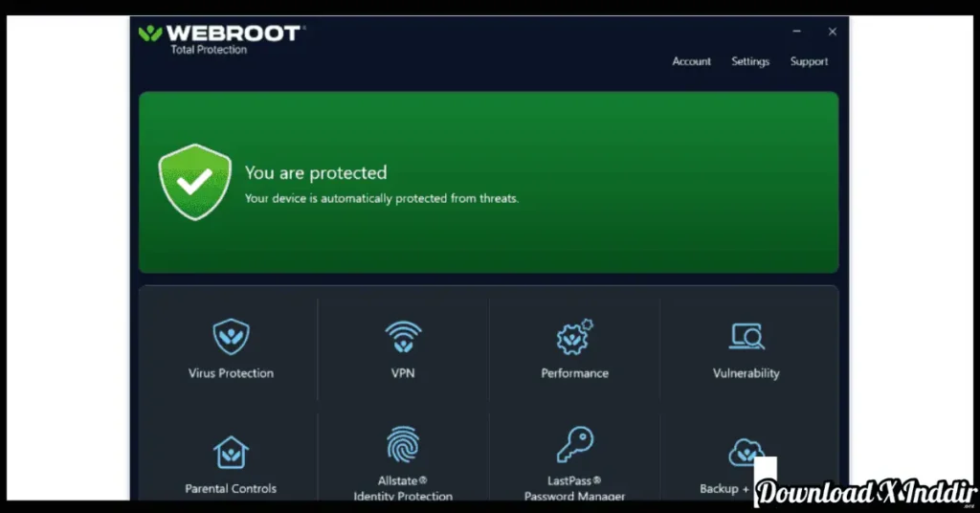Viewport: 980px width, 513px height.
Task: Click the Total Protection subtitle
Action: [209, 50]
